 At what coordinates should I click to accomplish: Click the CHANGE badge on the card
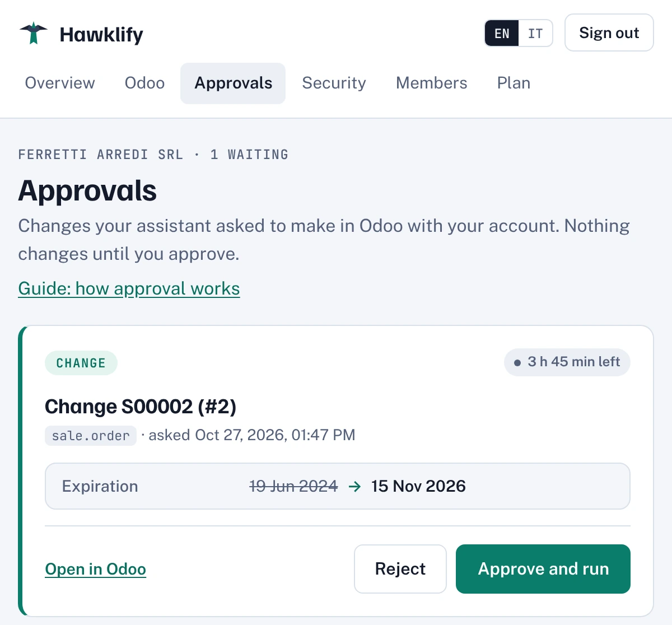(81, 363)
